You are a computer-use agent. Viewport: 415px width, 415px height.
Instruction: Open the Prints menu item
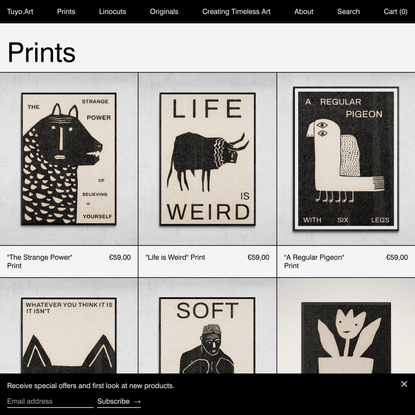tap(66, 12)
